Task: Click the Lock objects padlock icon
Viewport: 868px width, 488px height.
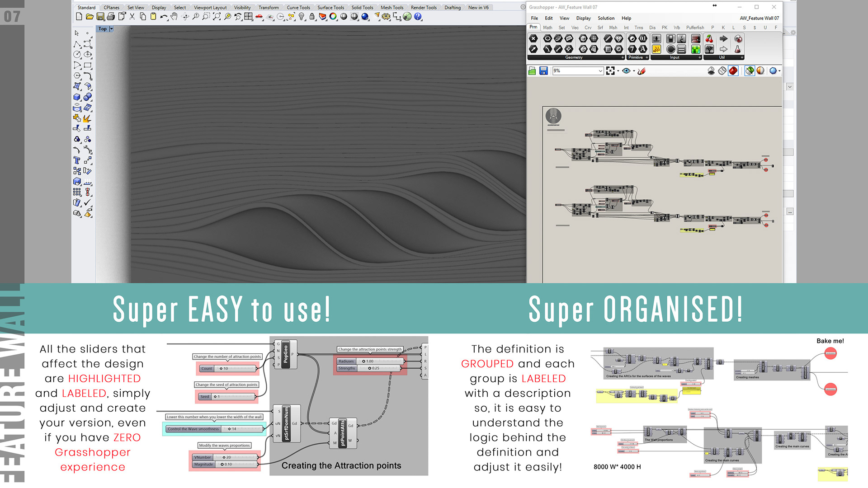Action: [312, 17]
